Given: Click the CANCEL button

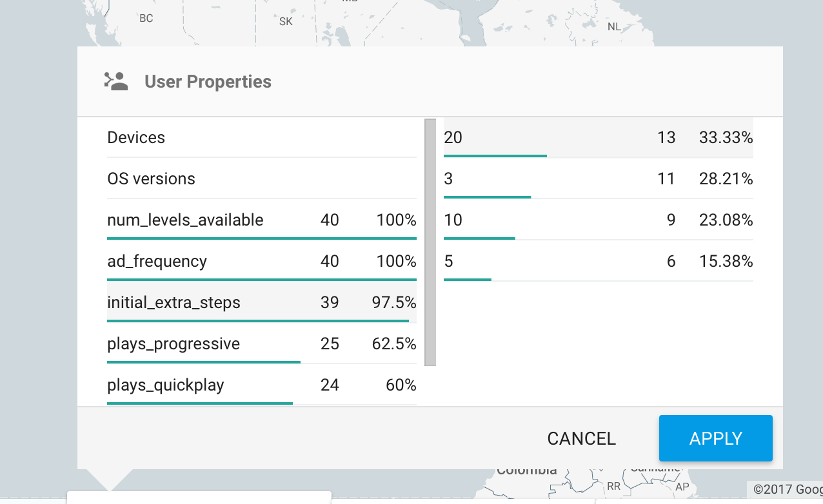Looking at the screenshot, I should tap(581, 438).
